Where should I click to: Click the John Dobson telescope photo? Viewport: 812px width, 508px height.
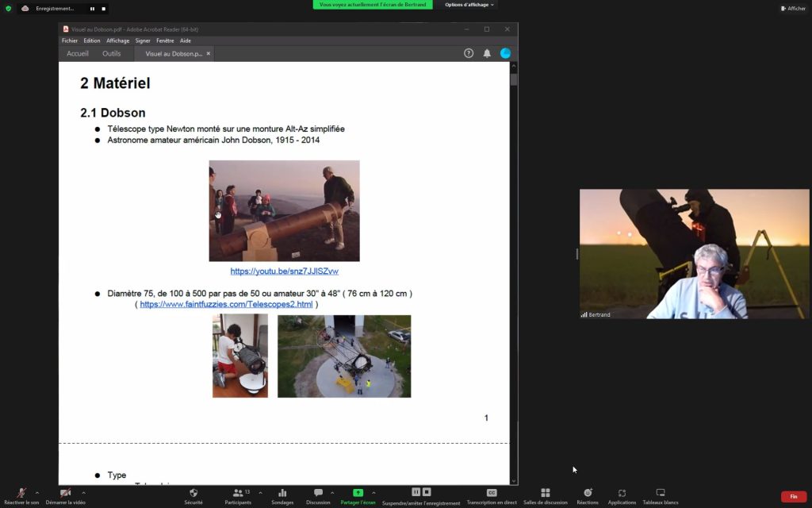[285, 211]
